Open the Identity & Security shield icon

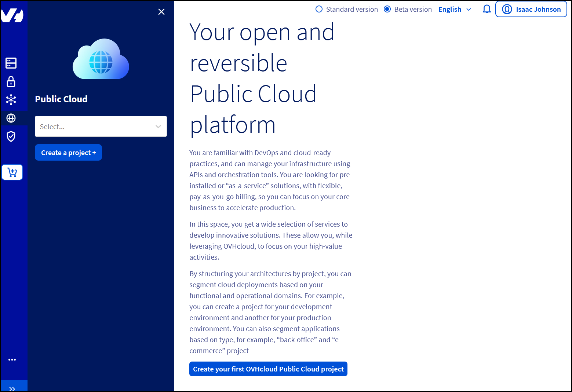pyautogui.click(x=11, y=136)
